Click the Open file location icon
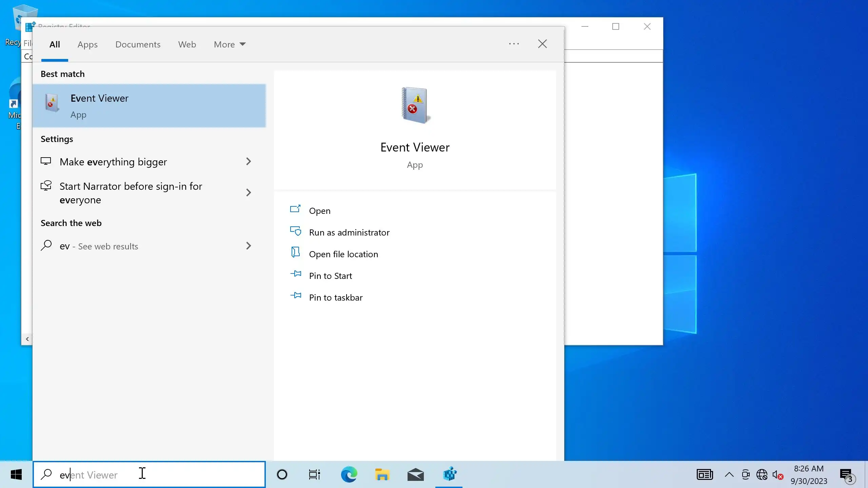Viewport: 868px width, 488px height. pyautogui.click(x=295, y=252)
